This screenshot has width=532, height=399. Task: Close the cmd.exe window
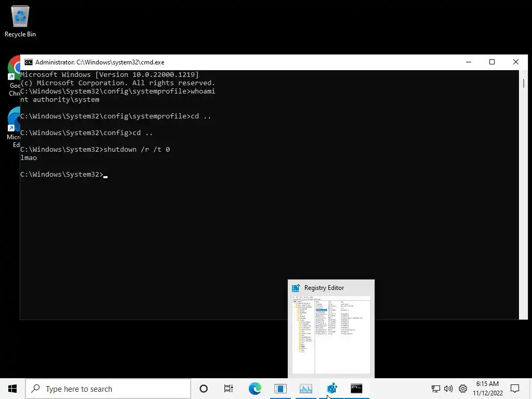click(x=516, y=62)
